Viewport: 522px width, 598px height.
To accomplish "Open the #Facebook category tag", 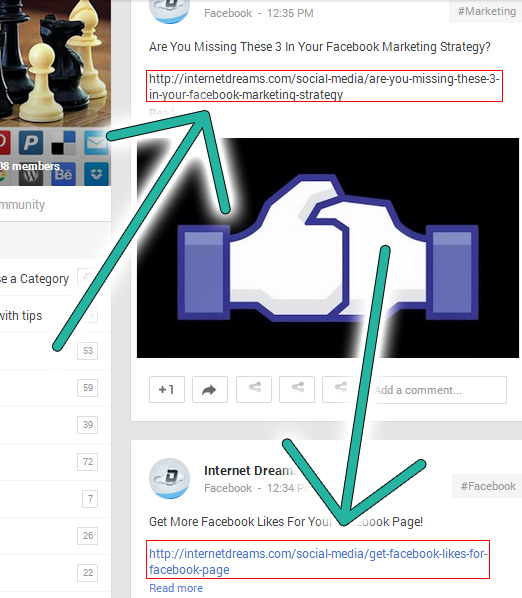I will coord(488,486).
